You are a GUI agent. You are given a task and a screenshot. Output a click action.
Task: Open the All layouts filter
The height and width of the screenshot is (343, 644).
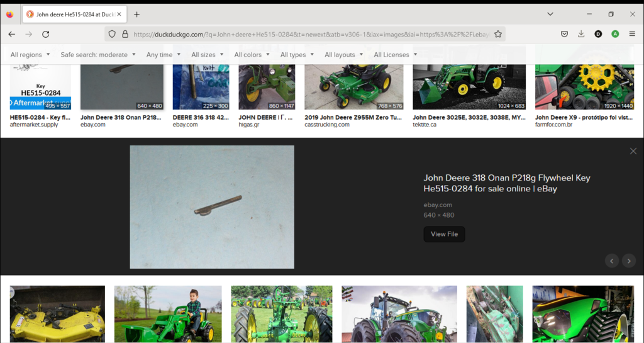coord(343,55)
